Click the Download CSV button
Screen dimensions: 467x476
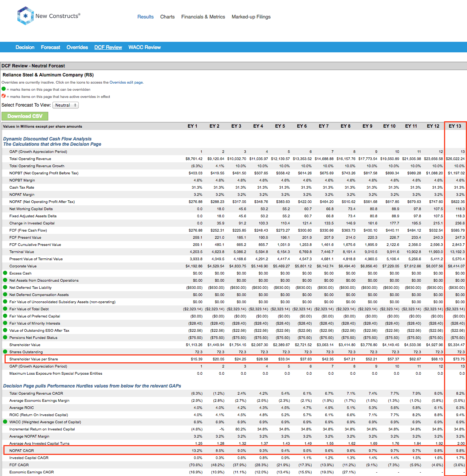pos(25,116)
